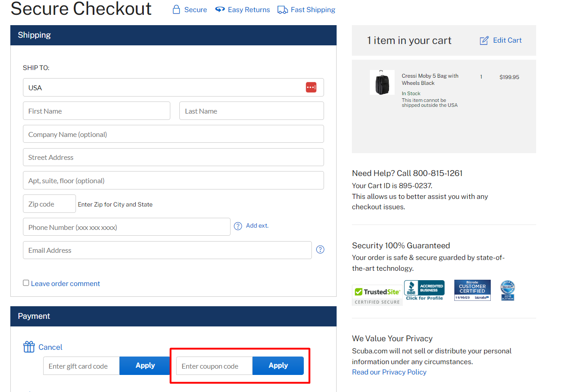Cancel the gift card entry

coord(50,347)
